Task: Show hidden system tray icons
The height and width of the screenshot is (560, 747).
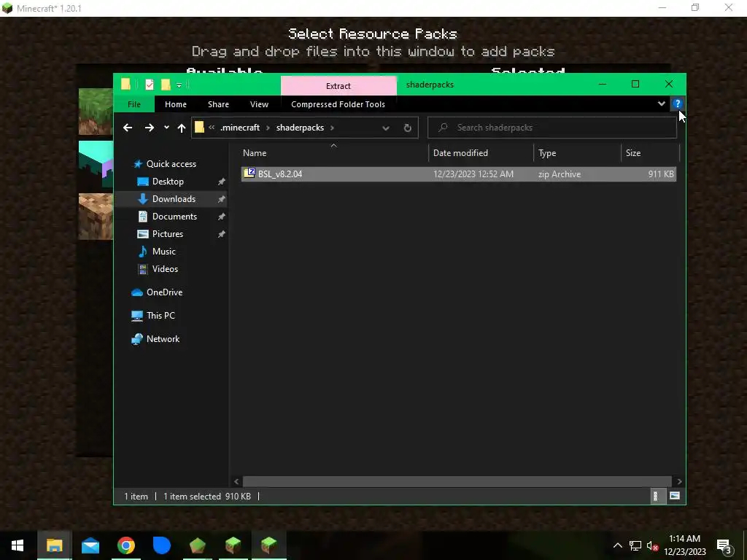Action: click(x=617, y=545)
